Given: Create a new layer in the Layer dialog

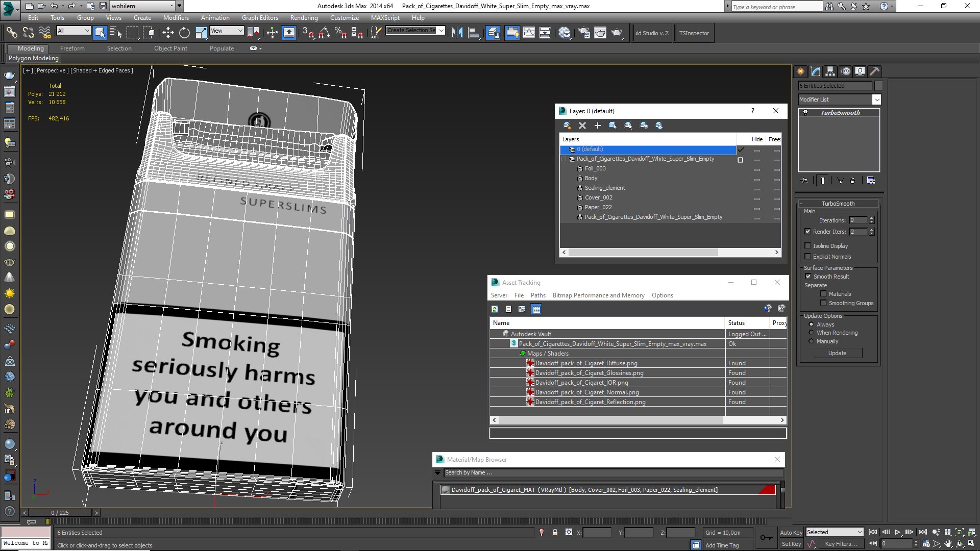Looking at the screenshot, I should tap(567, 126).
